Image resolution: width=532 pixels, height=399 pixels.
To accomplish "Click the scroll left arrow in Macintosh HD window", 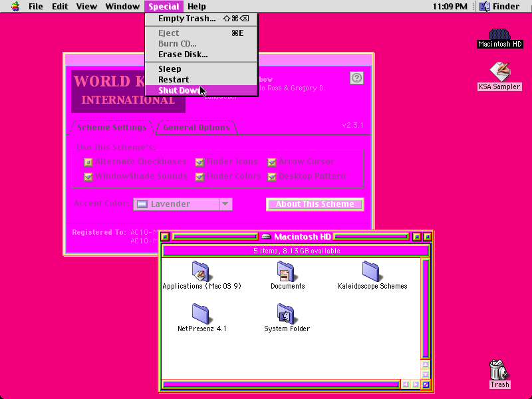I will tap(406, 384).
